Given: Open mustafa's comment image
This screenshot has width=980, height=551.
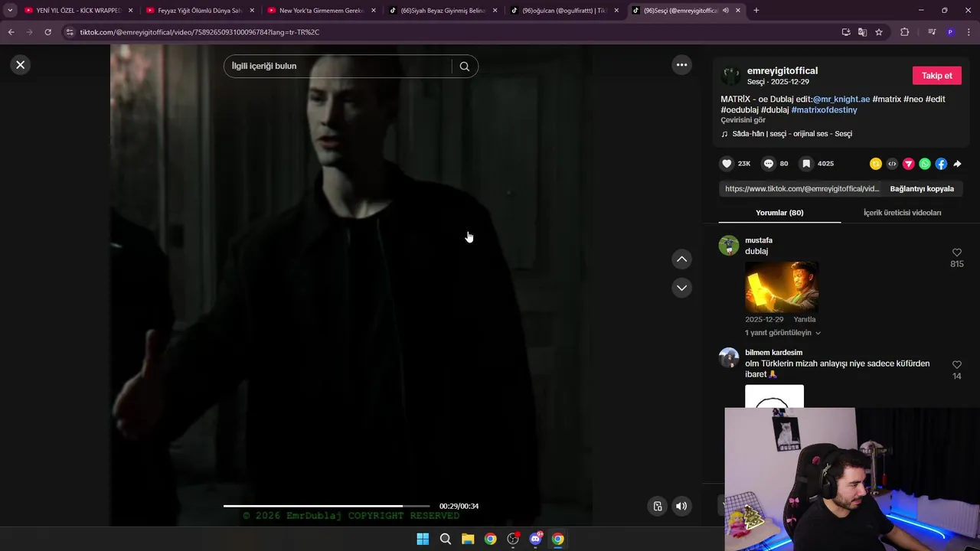Looking at the screenshot, I should tap(782, 286).
